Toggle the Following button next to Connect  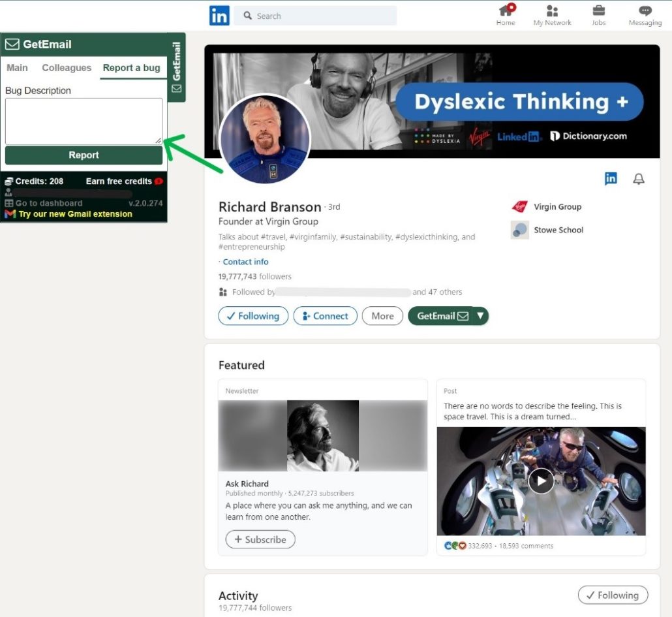point(252,316)
